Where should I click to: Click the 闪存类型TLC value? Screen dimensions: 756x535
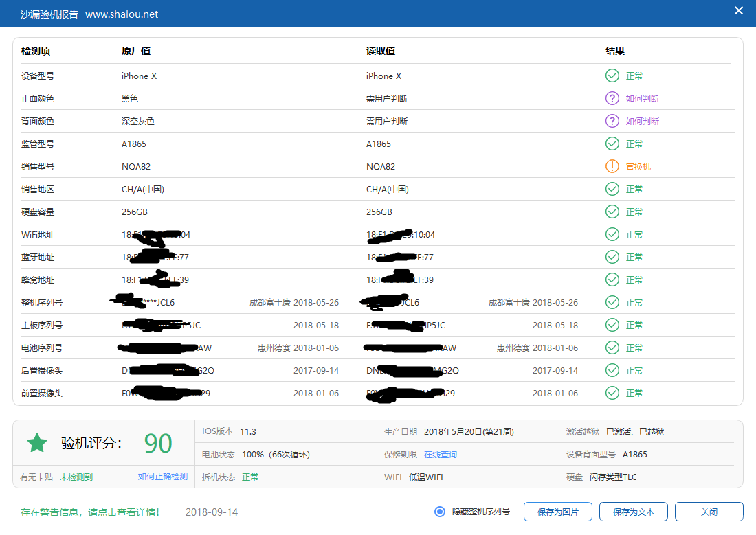point(613,477)
